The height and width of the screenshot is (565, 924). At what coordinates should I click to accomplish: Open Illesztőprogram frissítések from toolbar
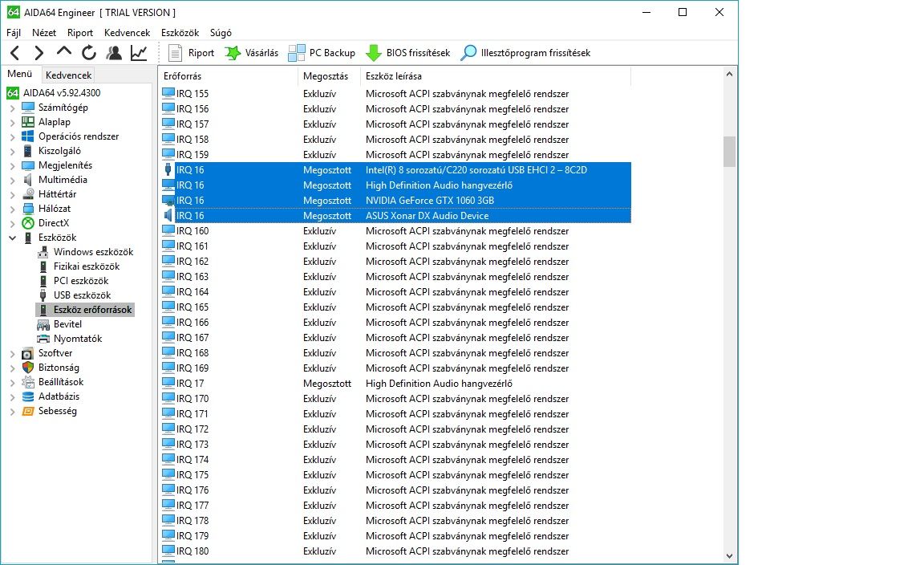click(x=525, y=53)
